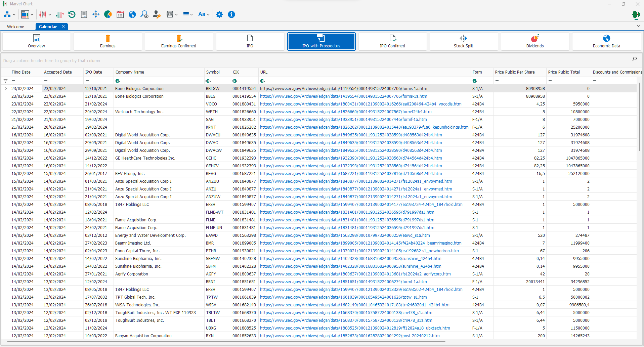Expand dropdown arrow next to TXT icon
The width and height of the screenshot is (644, 347).
176,15
